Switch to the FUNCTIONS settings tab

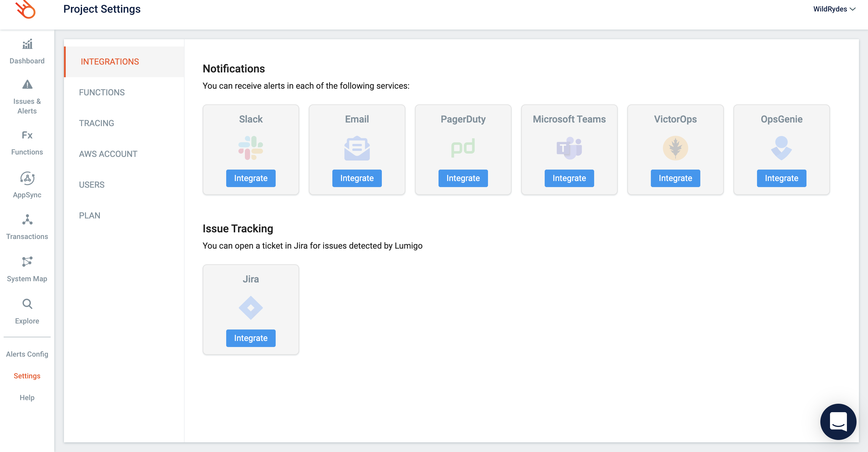pyautogui.click(x=102, y=92)
